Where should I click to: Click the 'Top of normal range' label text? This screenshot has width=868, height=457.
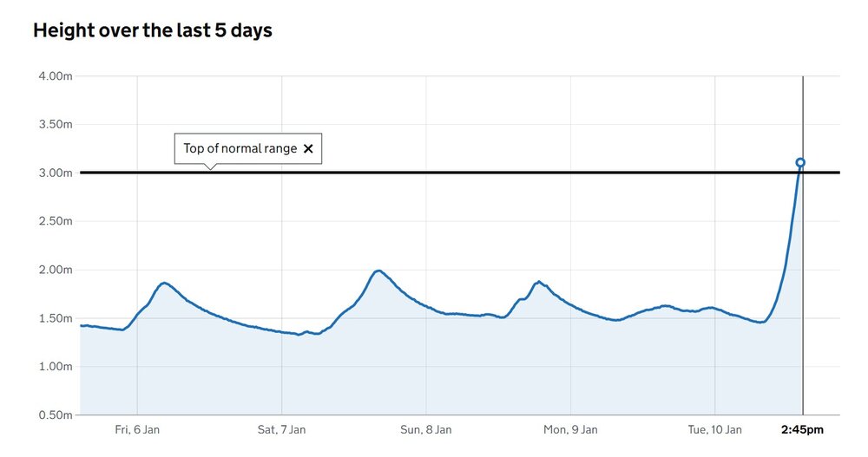click(x=240, y=149)
